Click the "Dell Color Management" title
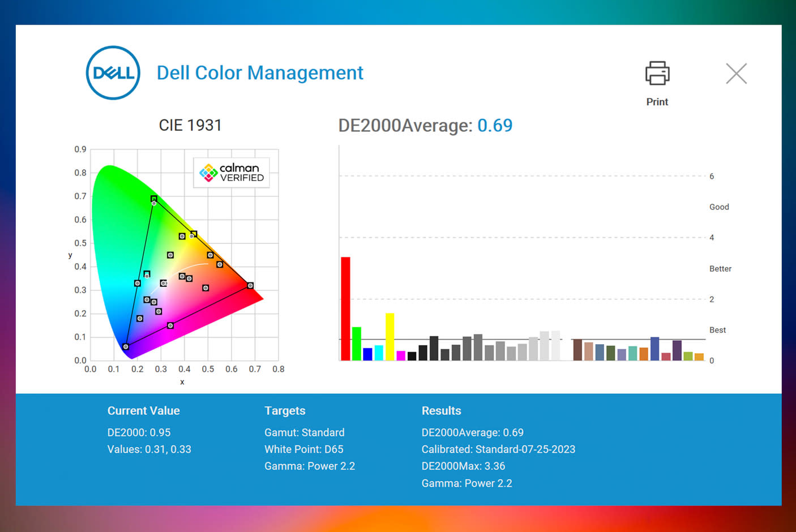The image size is (796, 532). pos(260,73)
